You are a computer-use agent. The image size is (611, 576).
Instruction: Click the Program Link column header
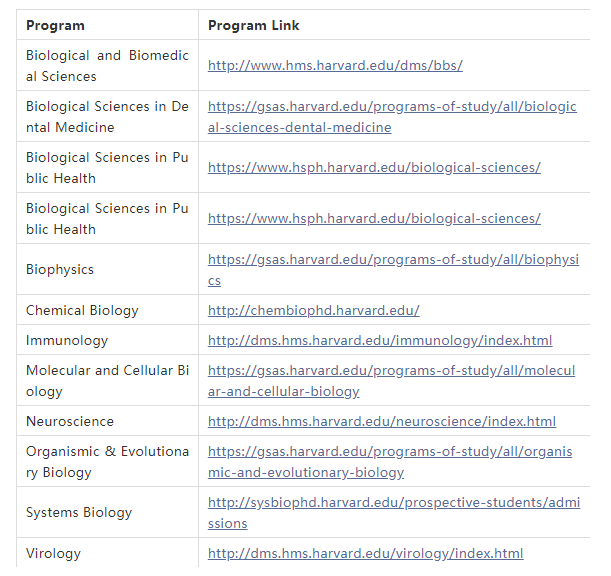(254, 26)
